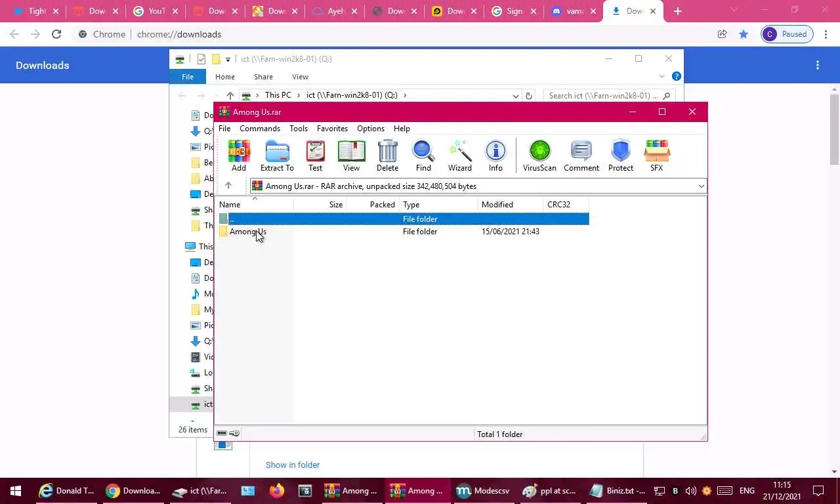Screen dimensions: 840x504
Task: Open the archive Info icon
Action: [x=495, y=156]
